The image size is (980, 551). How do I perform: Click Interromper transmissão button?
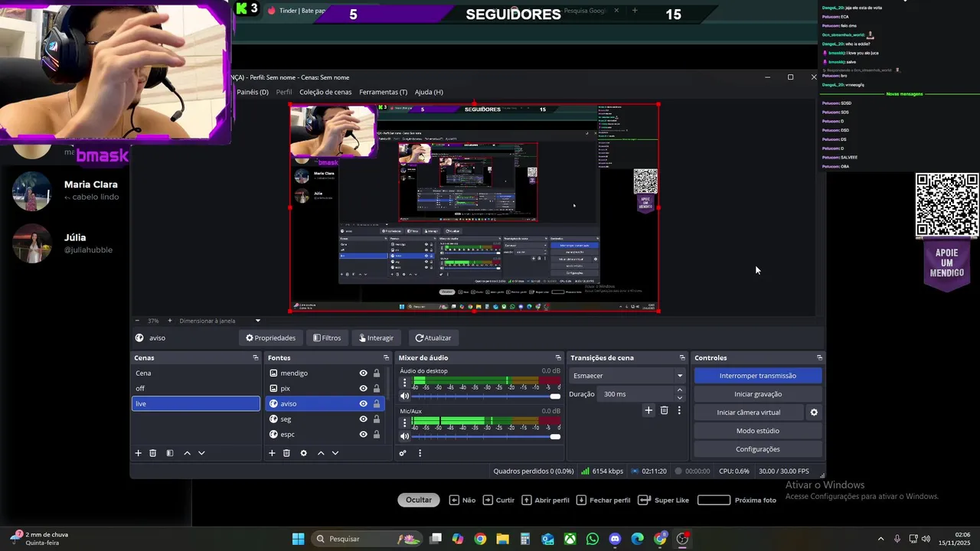coord(758,376)
